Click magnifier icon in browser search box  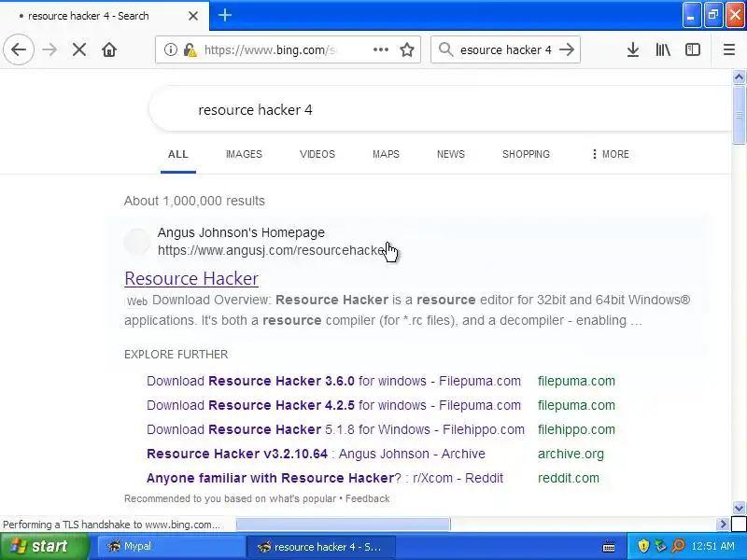click(x=446, y=49)
